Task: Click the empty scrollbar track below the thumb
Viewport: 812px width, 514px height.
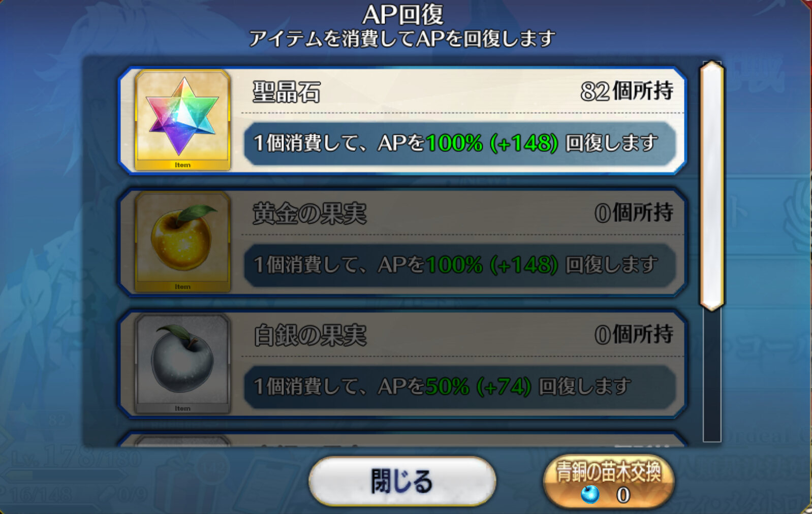Action: pos(712,376)
